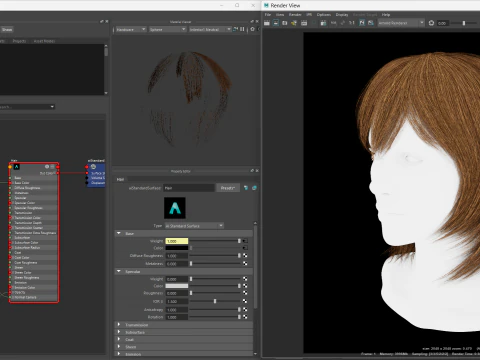Open Options menu in Render View
Image resolution: width=480 pixels, height=360 pixels.
tap(324, 15)
